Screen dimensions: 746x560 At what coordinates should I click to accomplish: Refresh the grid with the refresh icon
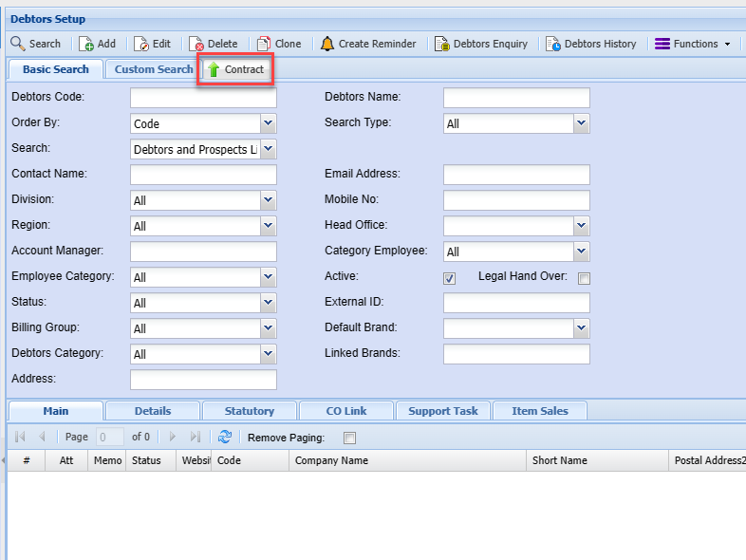(225, 437)
